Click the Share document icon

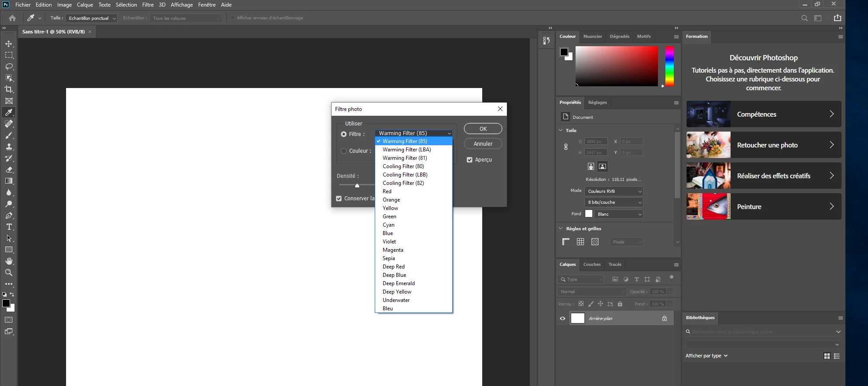coord(838,18)
